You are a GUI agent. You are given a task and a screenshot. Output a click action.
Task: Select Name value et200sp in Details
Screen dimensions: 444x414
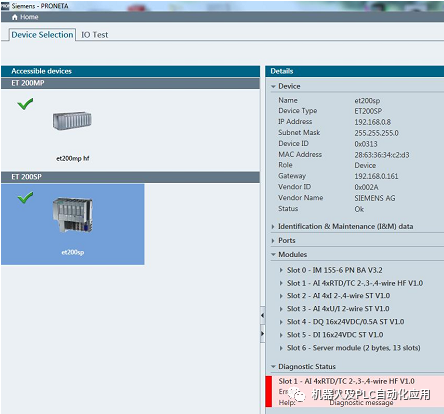pos(367,101)
